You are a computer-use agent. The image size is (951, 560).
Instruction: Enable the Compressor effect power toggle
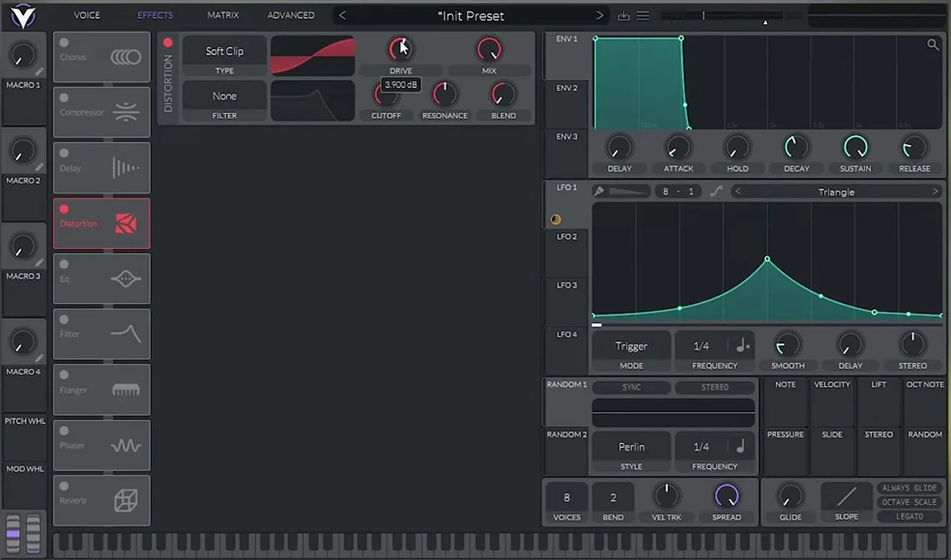coord(64,98)
